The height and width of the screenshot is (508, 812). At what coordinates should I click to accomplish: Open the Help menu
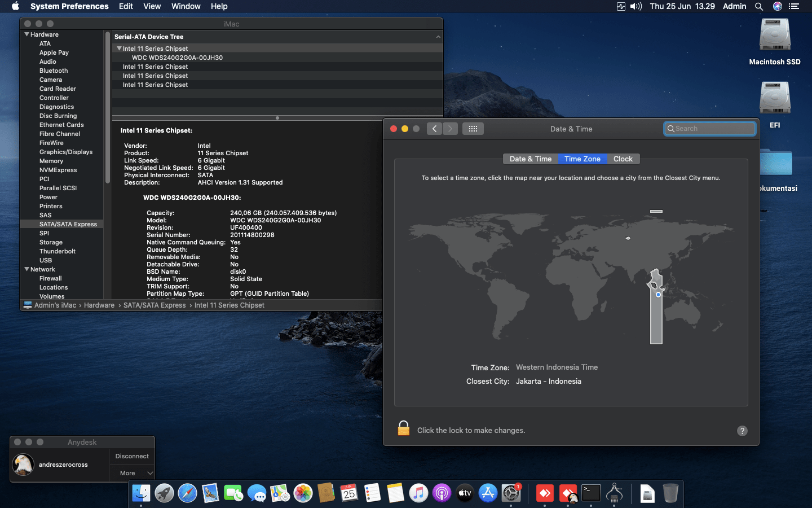click(x=219, y=6)
